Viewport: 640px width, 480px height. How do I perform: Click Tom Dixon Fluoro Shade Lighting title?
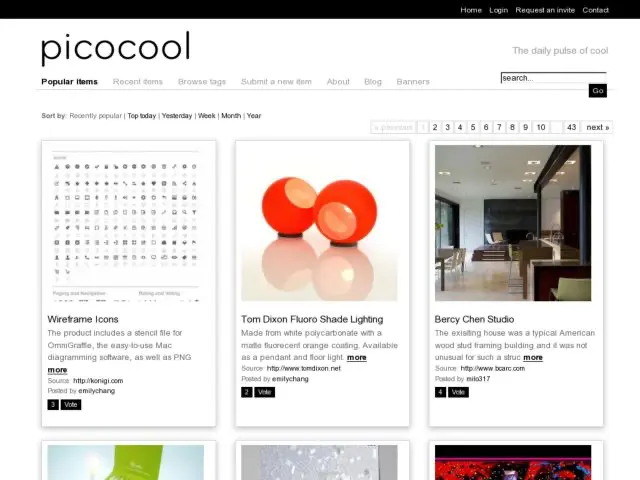click(x=312, y=319)
